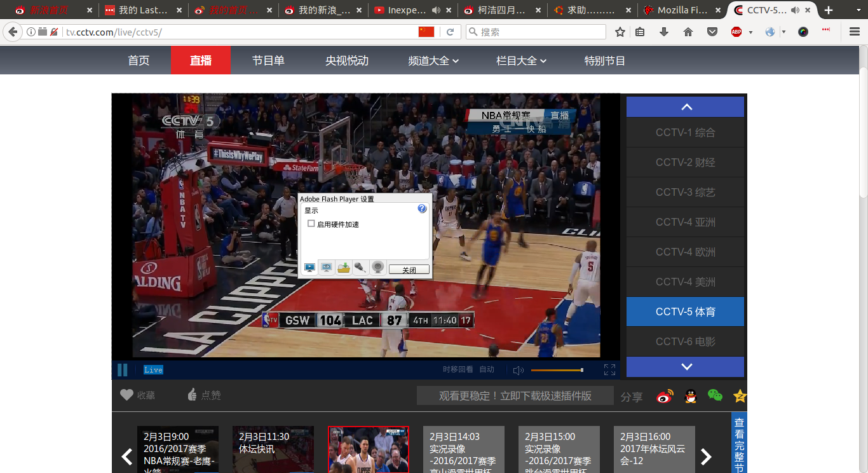Viewport: 868px width, 473px height.
Task: Expand the 频道大全 channel dropdown
Action: [433, 60]
